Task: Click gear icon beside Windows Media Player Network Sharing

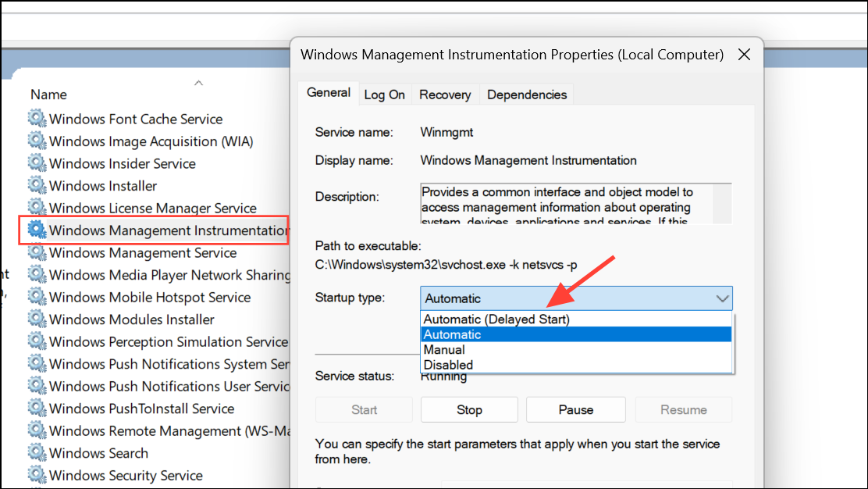Action: tap(37, 274)
